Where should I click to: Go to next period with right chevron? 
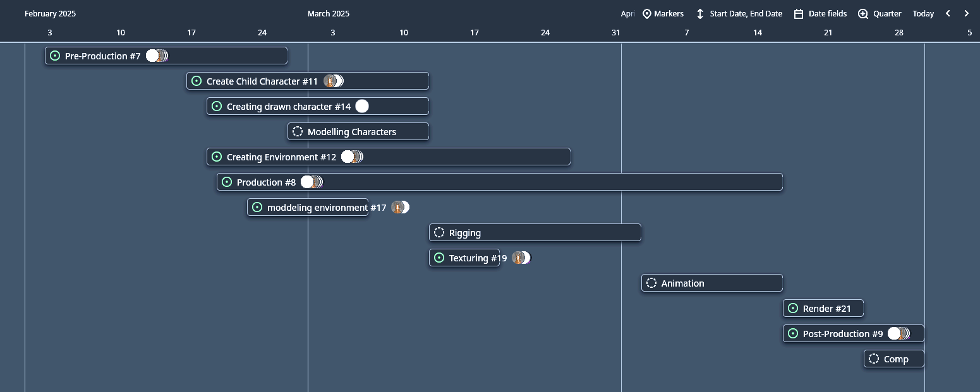pyautogui.click(x=966, y=14)
